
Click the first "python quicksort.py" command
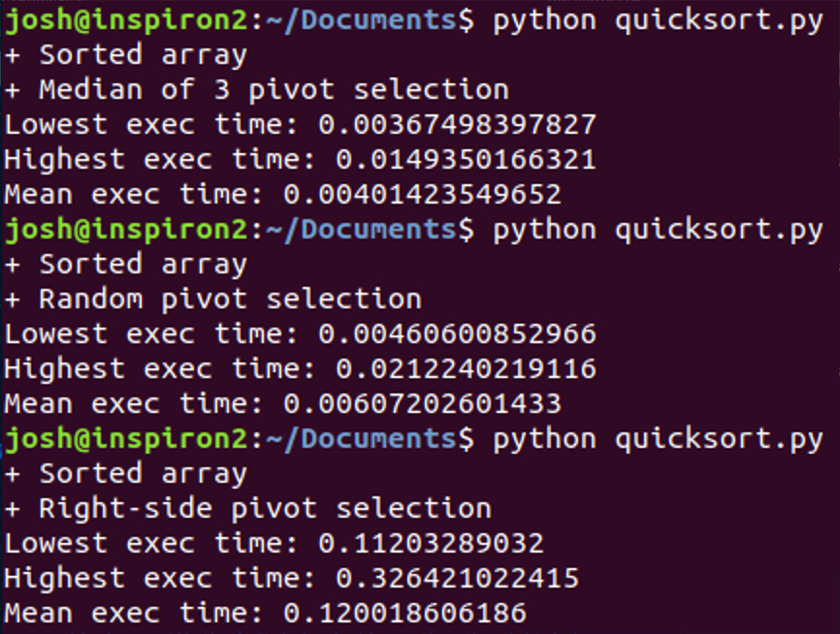click(658, 20)
